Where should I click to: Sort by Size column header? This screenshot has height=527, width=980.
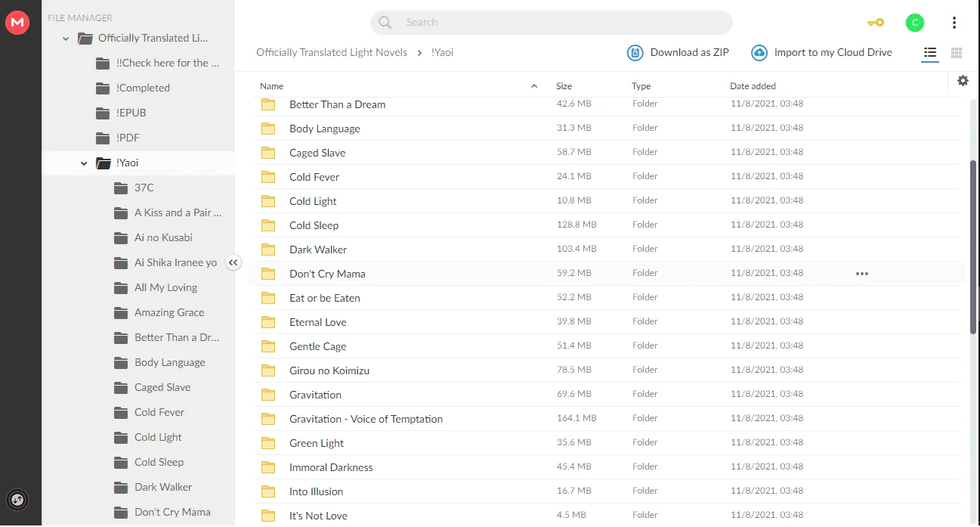(564, 86)
